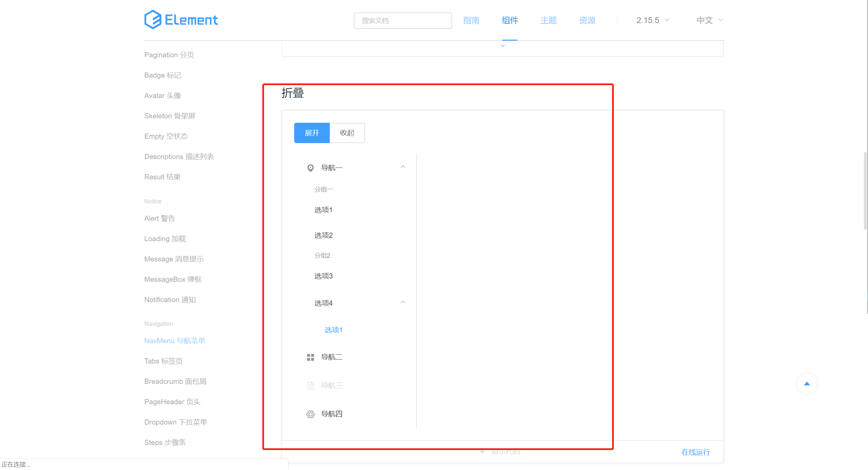Click 在线运行 link
The image size is (868, 470).
pos(695,452)
